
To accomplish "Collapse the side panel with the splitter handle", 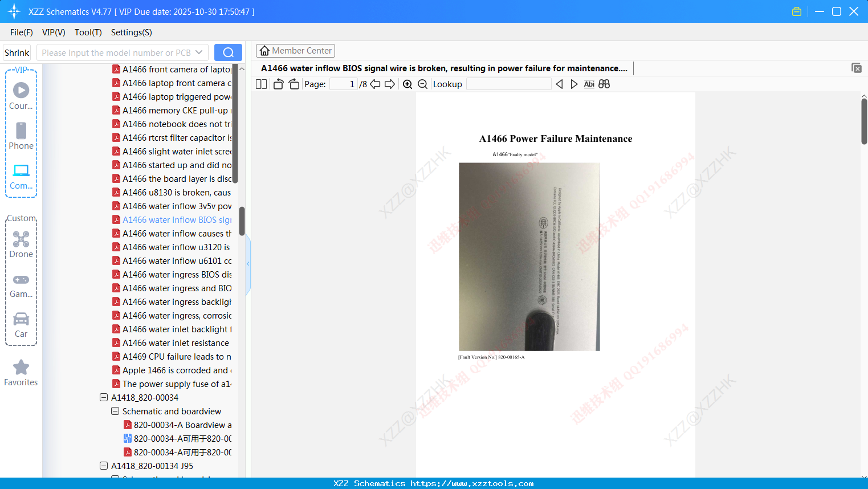I will (x=248, y=264).
